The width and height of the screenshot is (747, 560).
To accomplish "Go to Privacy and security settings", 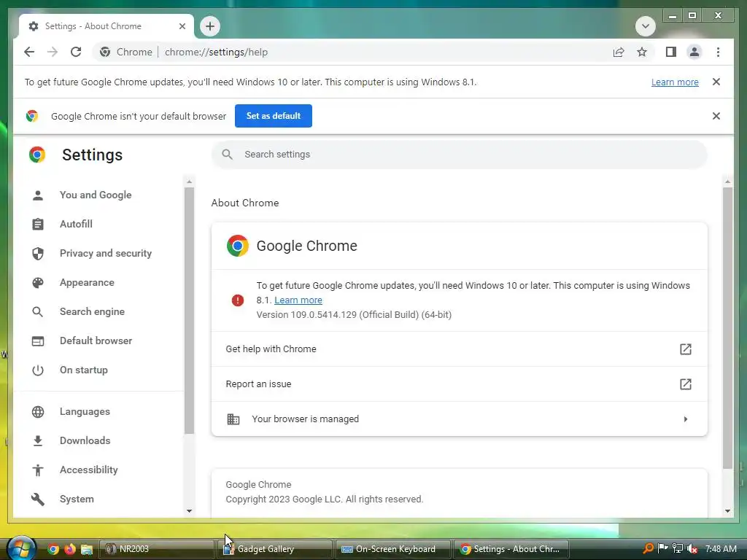I will pyautogui.click(x=106, y=253).
